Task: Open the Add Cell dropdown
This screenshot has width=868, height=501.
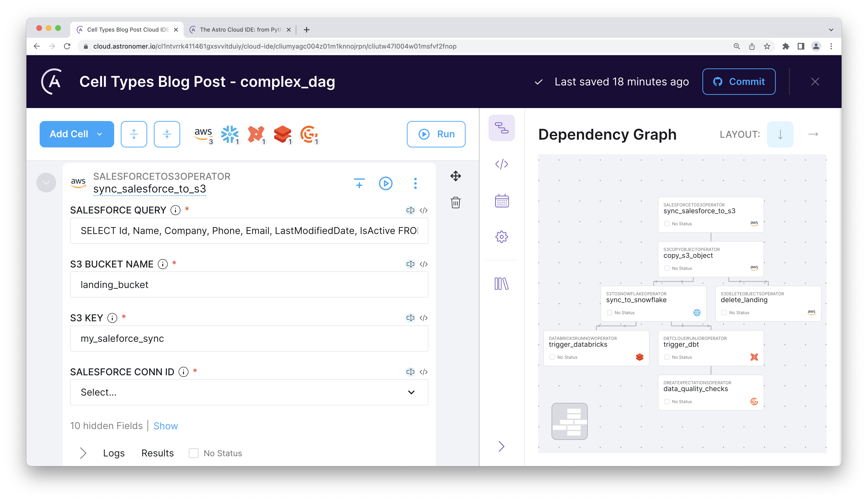Action: (77, 134)
